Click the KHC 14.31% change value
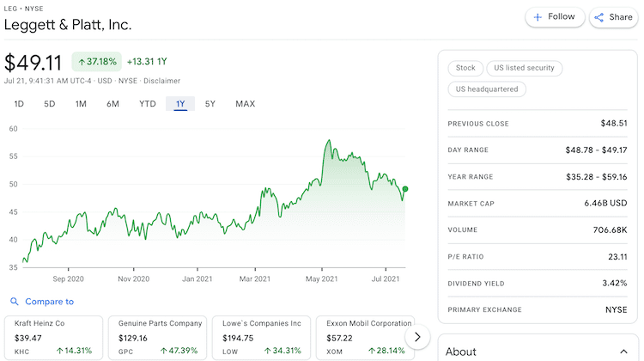 pyautogui.click(x=74, y=351)
